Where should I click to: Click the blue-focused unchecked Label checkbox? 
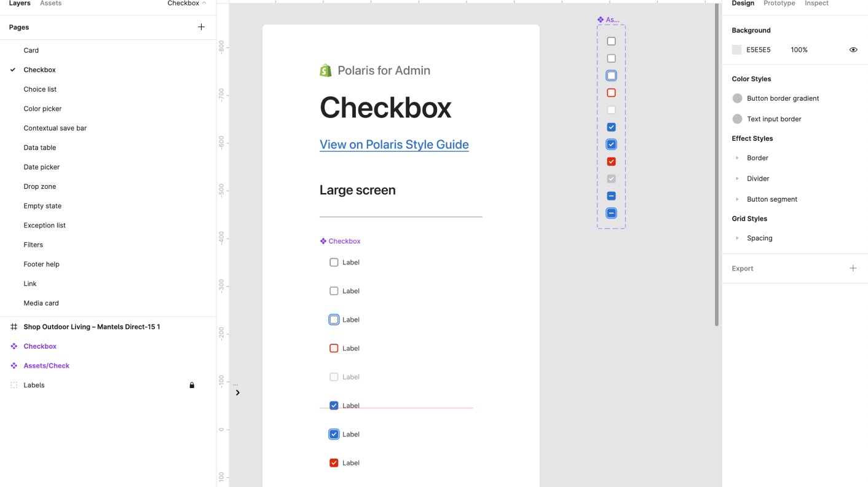coord(334,320)
